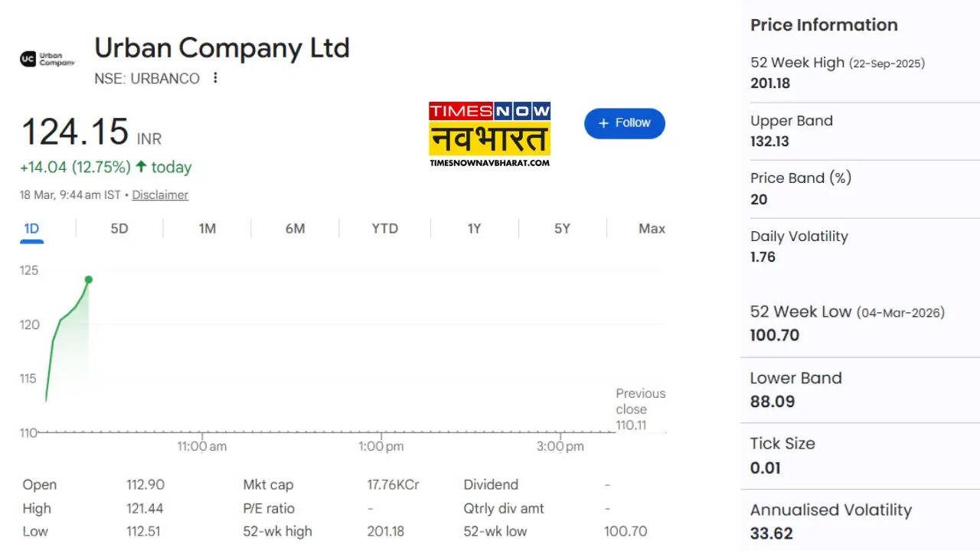Click the Urban Company Ltd title

click(x=222, y=48)
